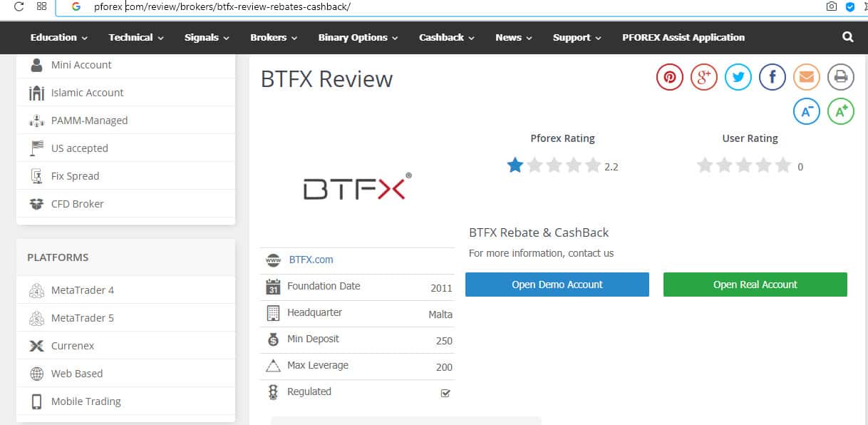This screenshot has height=425, width=868.
Task: Choose US accepted in sidebar
Action: tap(80, 148)
